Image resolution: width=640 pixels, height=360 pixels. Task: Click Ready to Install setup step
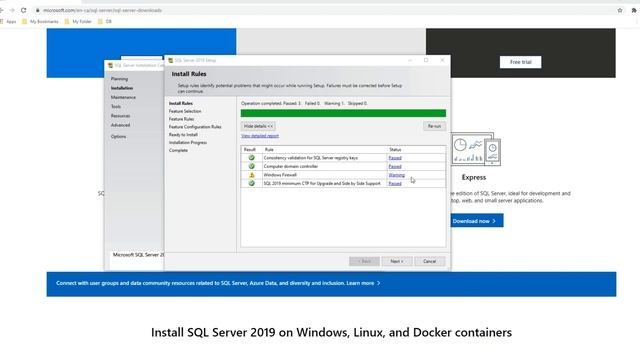pos(183,135)
